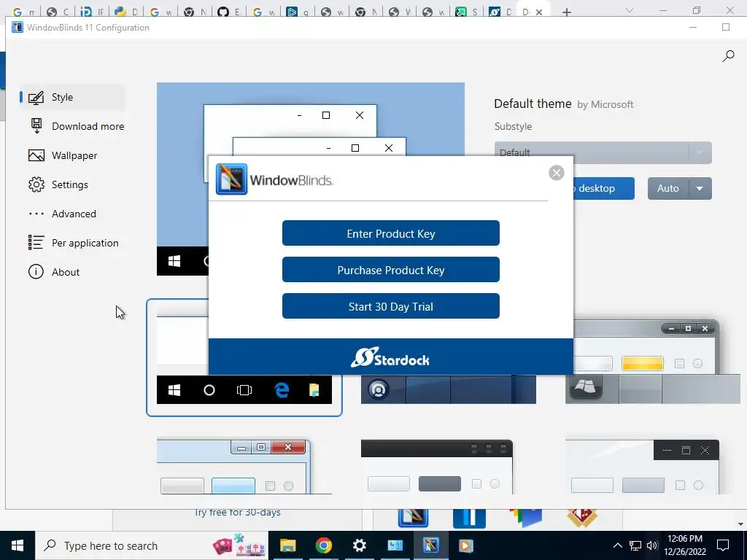747x560 pixels.
Task: Click the WindowBlinds taskbar icon
Action: click(x=430, y=545)
